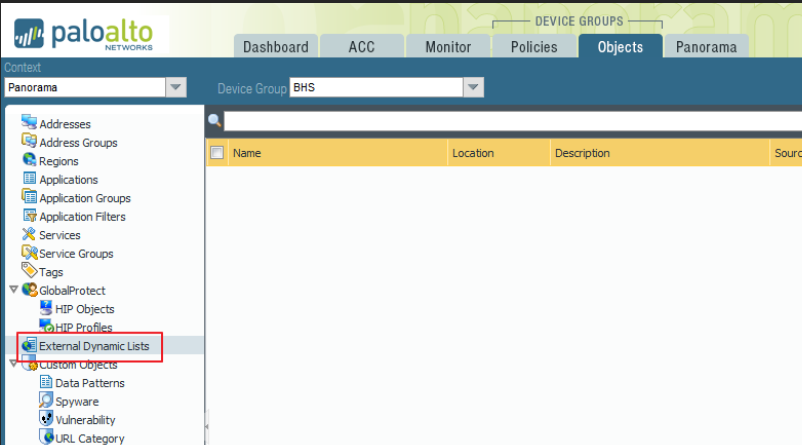Toggle the select-all checkbox in table header

click(x=217, y=152)
